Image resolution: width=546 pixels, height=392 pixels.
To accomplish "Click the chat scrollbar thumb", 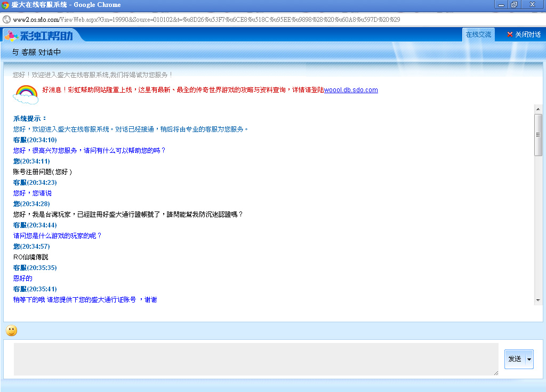I will click(x=538, y=135).
